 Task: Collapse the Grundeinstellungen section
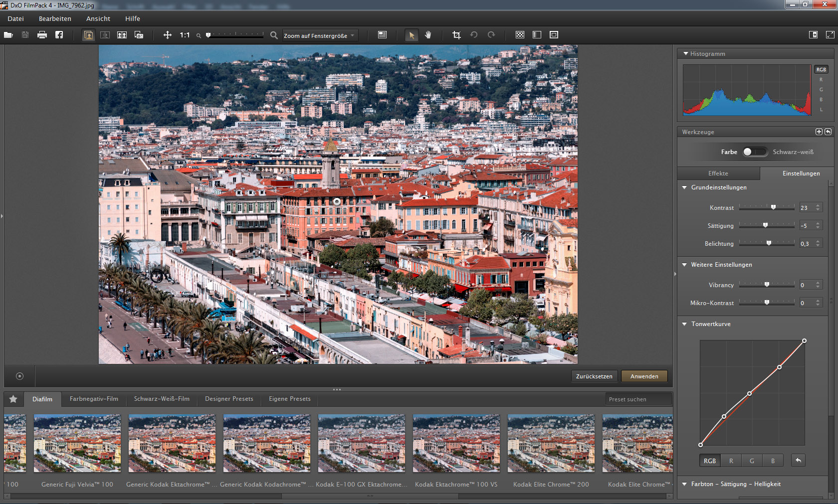coord(685,187)
